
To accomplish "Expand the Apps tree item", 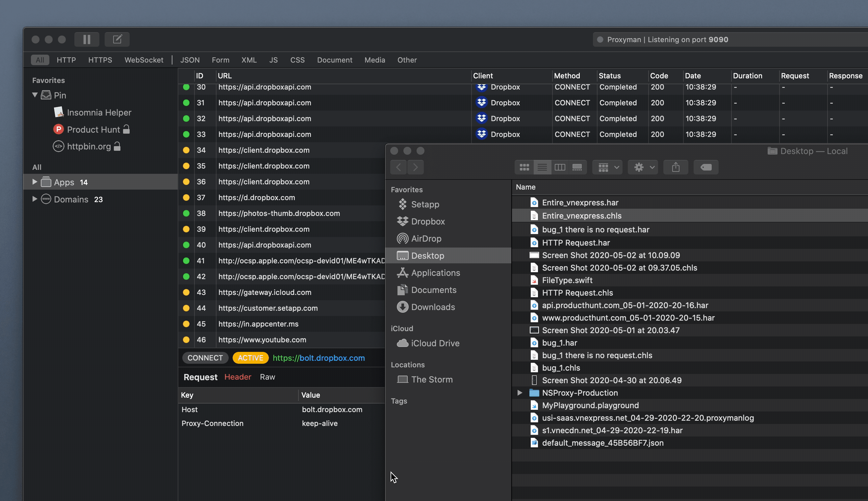I will pyautogui.click(x=35, y=182).
